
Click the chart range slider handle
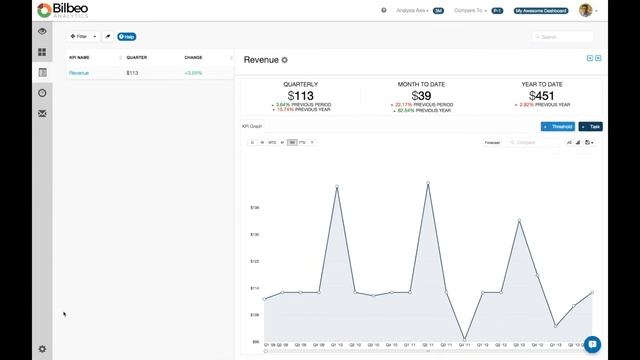click(266, 351)
